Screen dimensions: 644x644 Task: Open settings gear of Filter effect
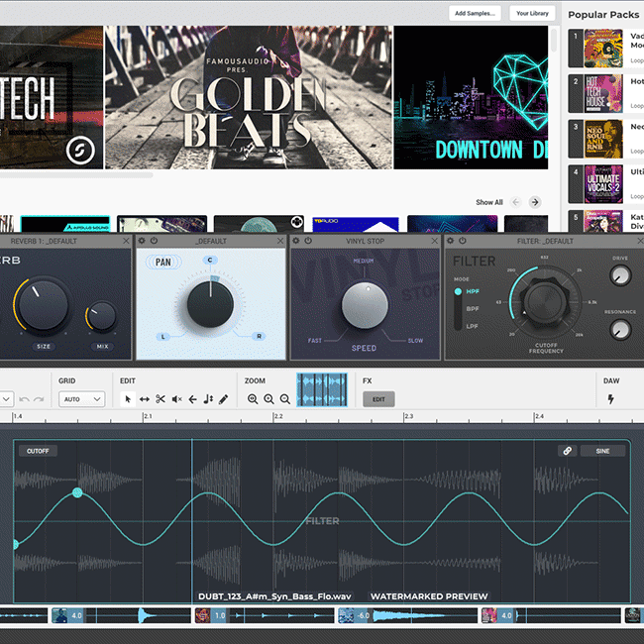pyautogui.click(x=450, y=241)
